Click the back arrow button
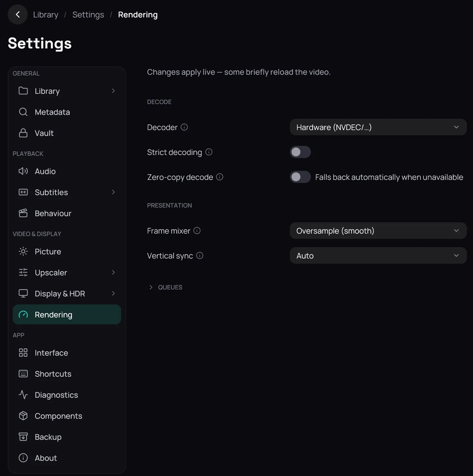Screen dimensions: 473x476 (x=18, y=14)
